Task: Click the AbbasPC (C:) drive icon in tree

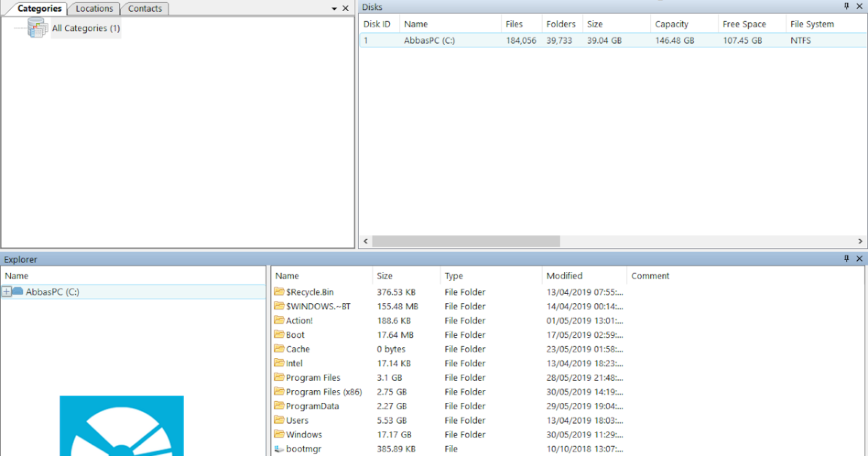Action: point(18,291)
